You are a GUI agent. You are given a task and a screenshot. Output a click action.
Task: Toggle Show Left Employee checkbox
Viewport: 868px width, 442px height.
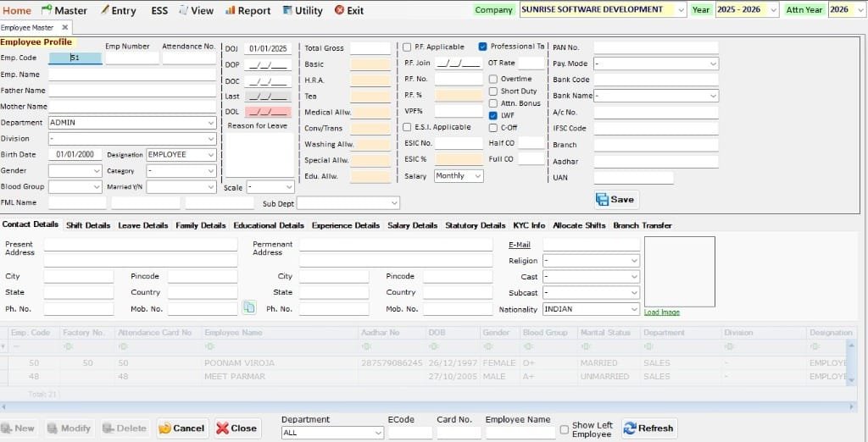[x=564, y=430]
